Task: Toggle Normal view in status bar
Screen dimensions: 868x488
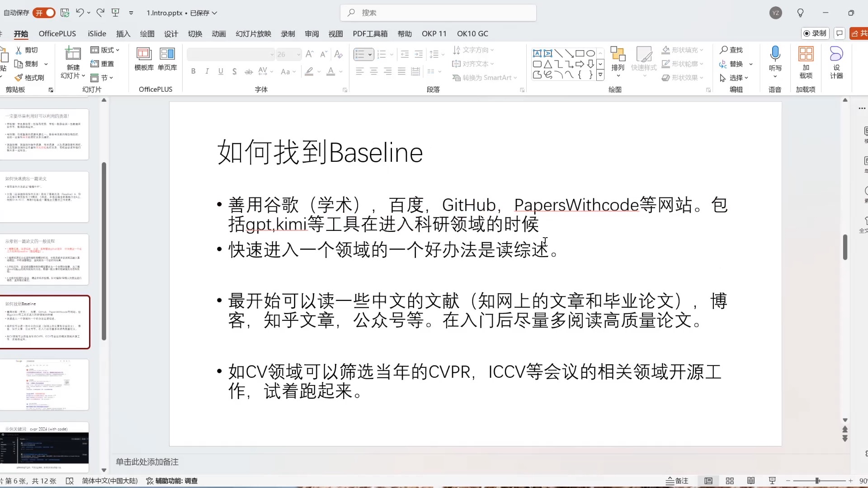Action: tap(708, 481)
